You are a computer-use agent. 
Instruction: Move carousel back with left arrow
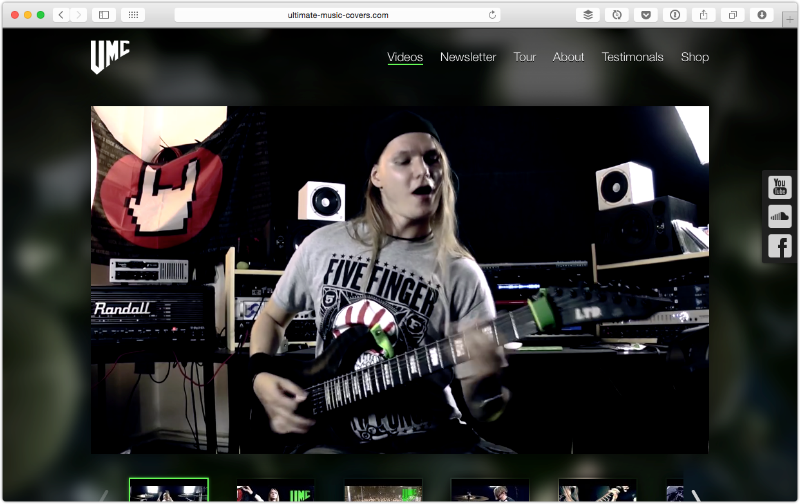pos(104,495)
